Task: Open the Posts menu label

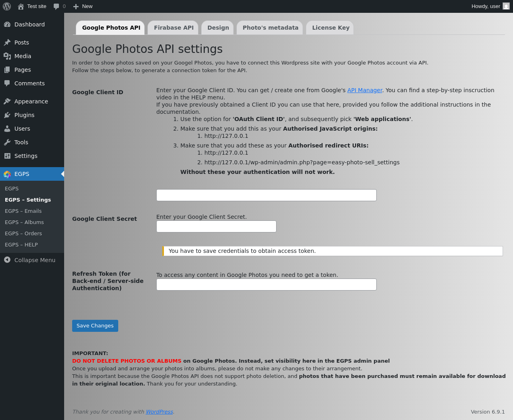Action: pyautogui.click(x=22, y=42)
